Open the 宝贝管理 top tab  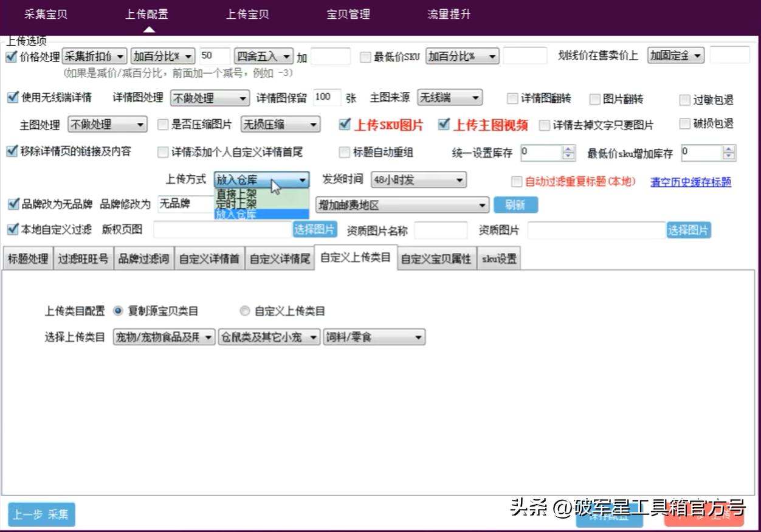pos(348,15)
